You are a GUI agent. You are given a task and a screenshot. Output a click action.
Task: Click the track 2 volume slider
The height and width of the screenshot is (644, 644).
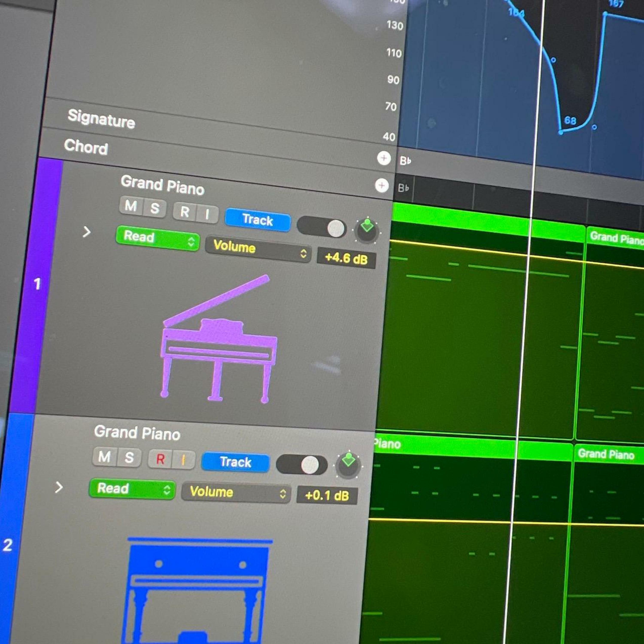click(302, 465)
